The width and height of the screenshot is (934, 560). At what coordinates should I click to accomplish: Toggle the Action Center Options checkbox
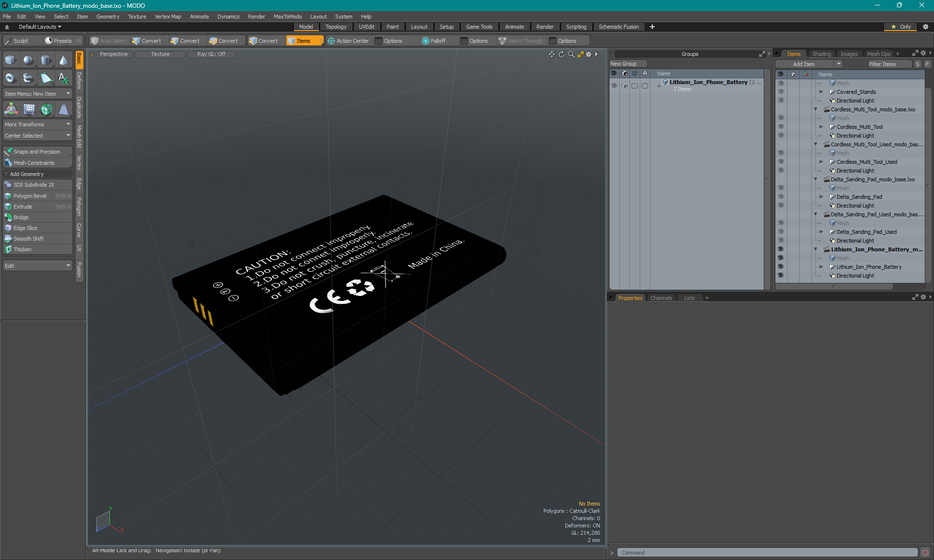378,41
